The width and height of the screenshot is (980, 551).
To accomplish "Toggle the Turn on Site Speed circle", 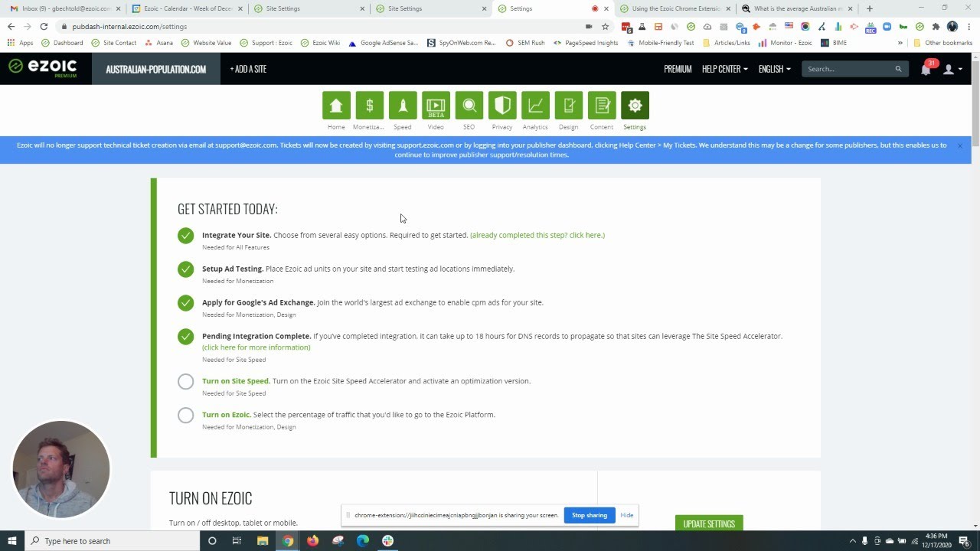I will coord(185,381).
